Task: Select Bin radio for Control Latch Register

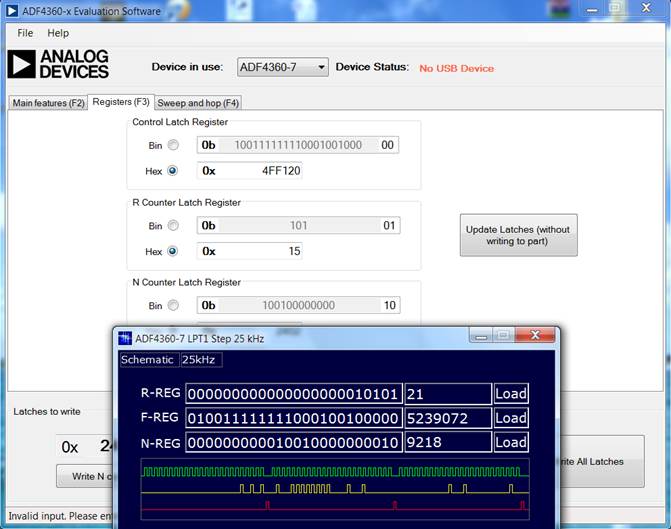Action: [x=173, y=145]
